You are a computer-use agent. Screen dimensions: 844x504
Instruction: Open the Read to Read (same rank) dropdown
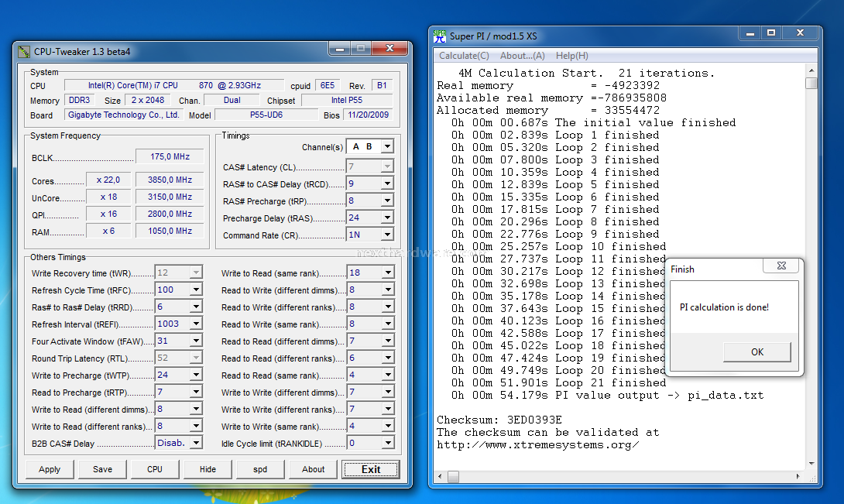[x=388, y=375]
